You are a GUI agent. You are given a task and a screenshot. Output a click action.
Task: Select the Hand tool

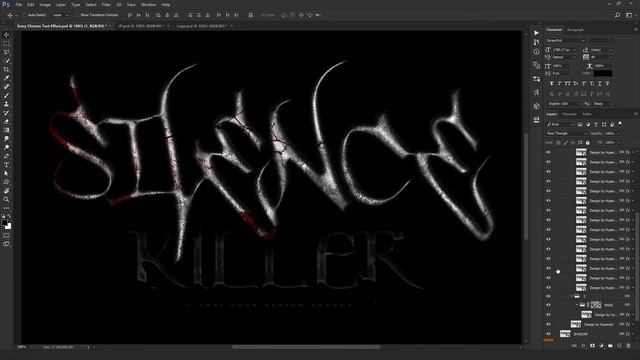point(7,191)
